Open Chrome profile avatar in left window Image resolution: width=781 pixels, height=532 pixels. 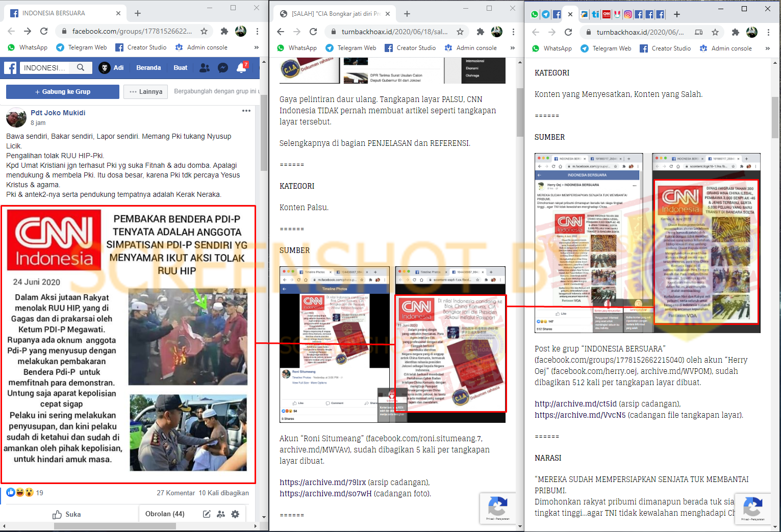(x=241, y=31)
